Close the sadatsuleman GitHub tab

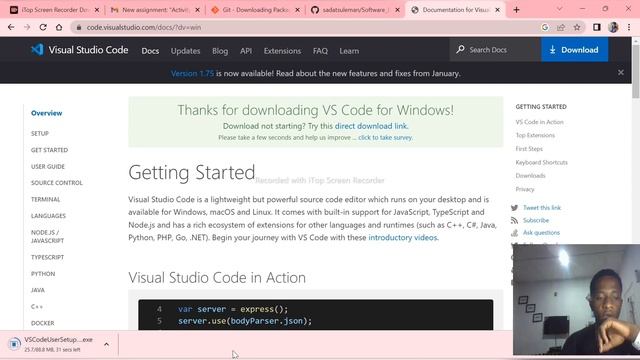[398, 10]
